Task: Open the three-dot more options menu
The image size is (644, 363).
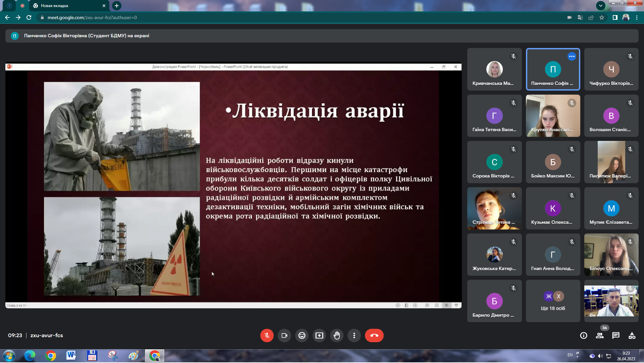Action: (354, 335)
